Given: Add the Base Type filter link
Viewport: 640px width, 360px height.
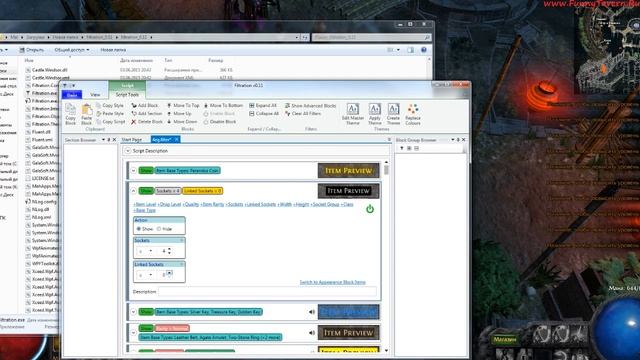Looking at the screenshot, I should (144, 210).
